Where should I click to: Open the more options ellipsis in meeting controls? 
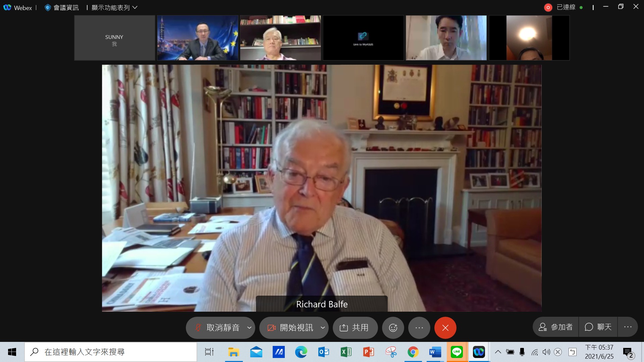pos(419,327)
